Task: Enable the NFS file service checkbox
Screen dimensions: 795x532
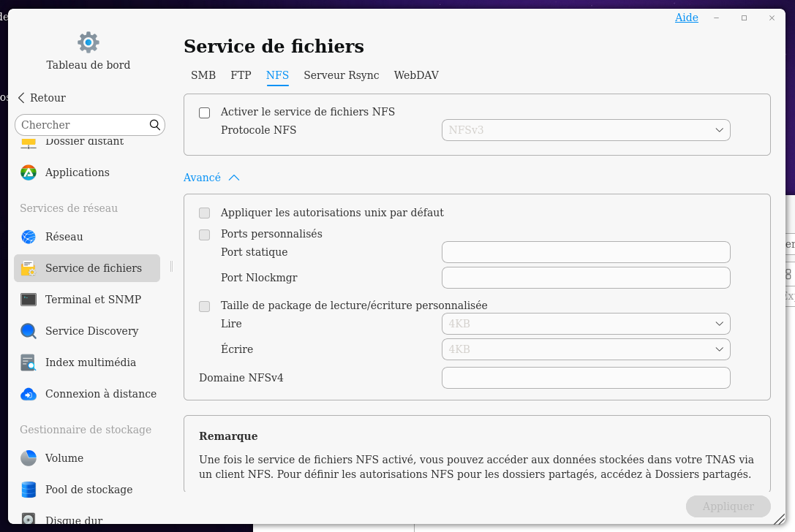Action: tap(205, 113)
